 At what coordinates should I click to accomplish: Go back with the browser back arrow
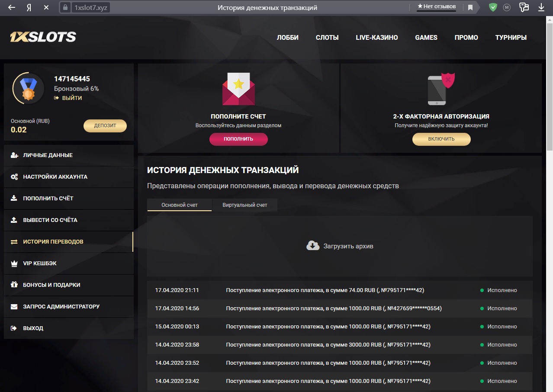click(12, 7)
